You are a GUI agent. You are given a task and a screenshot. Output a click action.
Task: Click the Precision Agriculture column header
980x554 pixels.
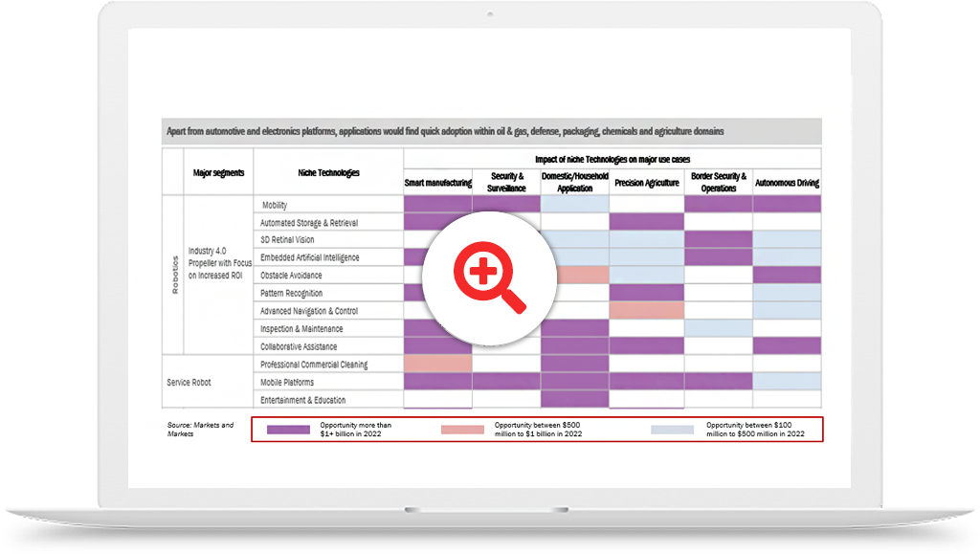pyautogui.click(x=647, y=183)
